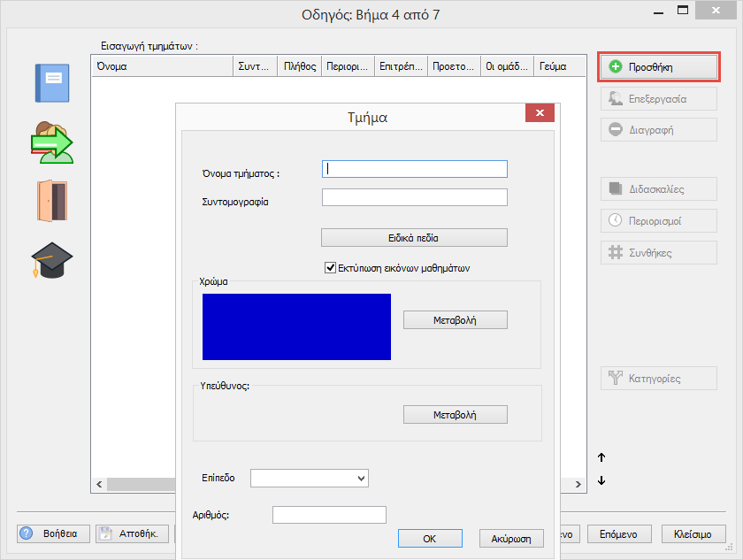743x560 pixels.
Task: Click the green plus Προσθήκη button
Action: (x=658, y=66)
